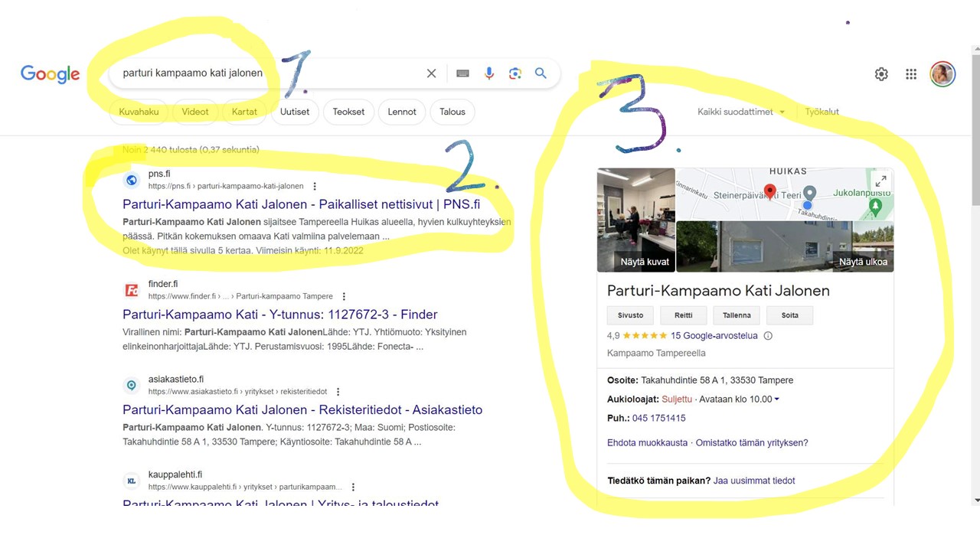Open Google Lens image search icon

[x=515, y=73]
